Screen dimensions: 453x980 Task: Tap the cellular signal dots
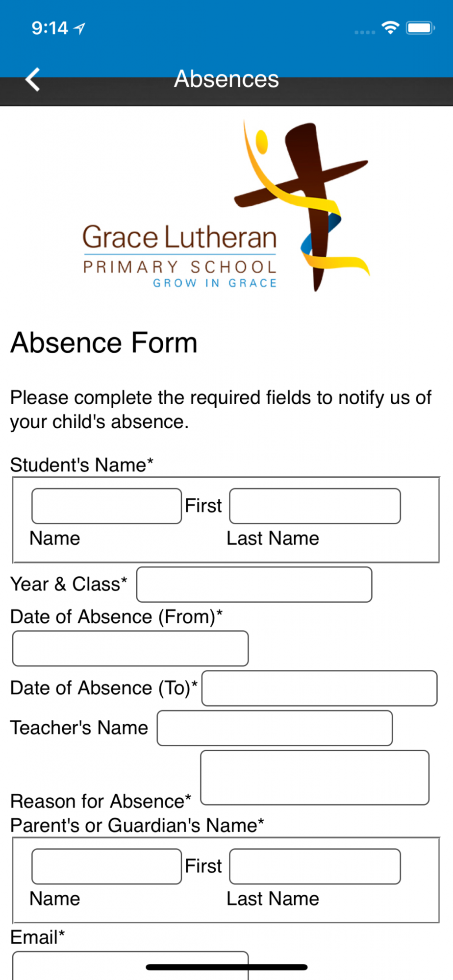[365, 32]
